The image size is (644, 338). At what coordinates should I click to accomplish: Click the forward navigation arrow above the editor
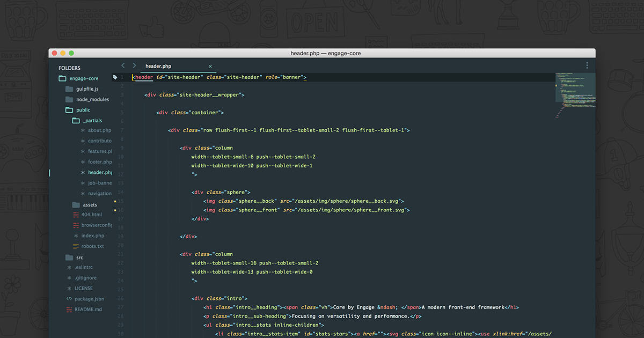click(x=134, y=65)
